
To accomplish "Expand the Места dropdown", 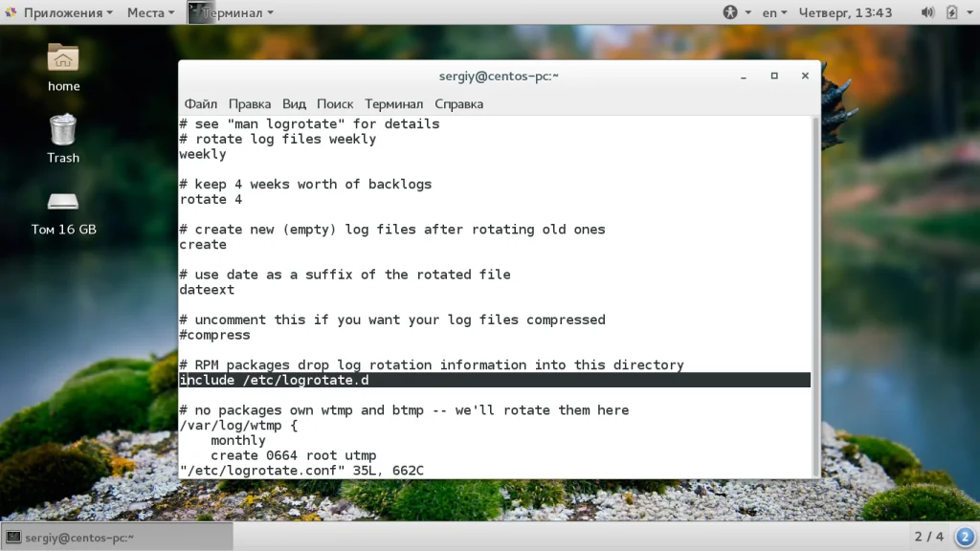I will pos(150,12).
